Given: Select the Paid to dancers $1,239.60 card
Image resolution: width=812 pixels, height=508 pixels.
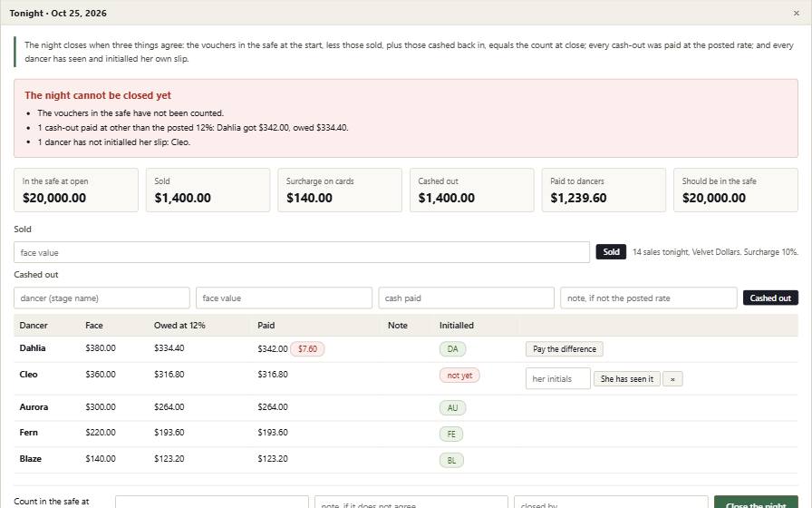Looking at the screenshot, I should click(x=604, y=190).
